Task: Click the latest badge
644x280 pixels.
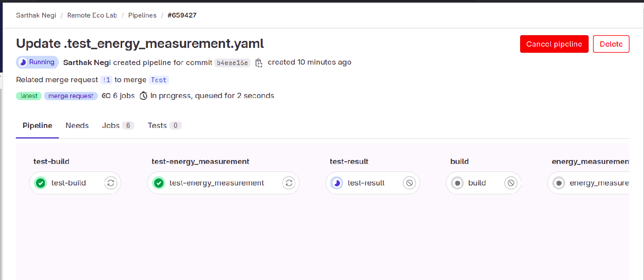Action: [x=29, y=96]
